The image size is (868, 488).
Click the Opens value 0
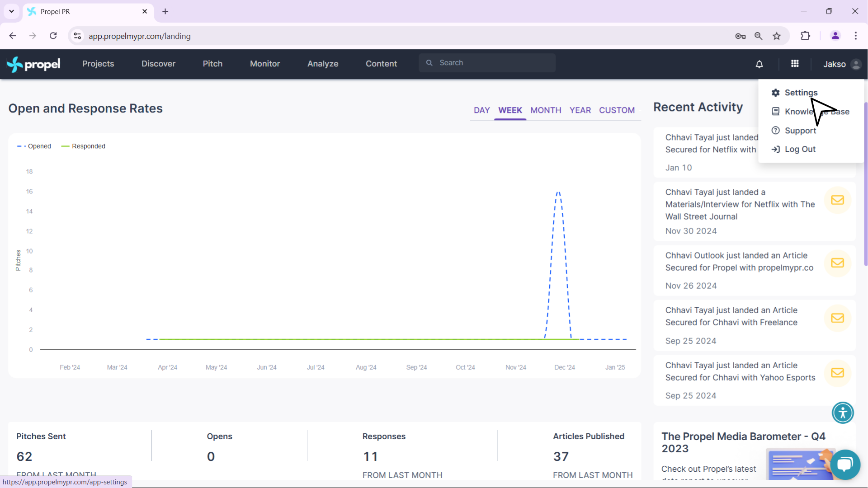(211, 456)
